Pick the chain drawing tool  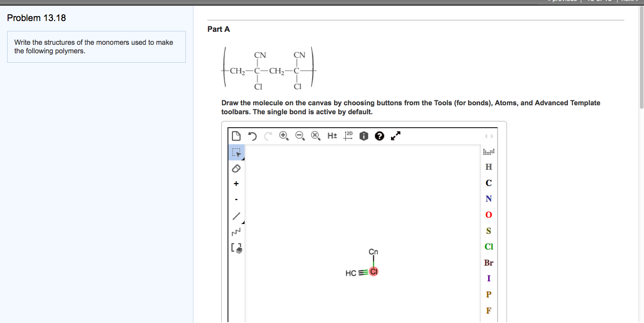236,232
